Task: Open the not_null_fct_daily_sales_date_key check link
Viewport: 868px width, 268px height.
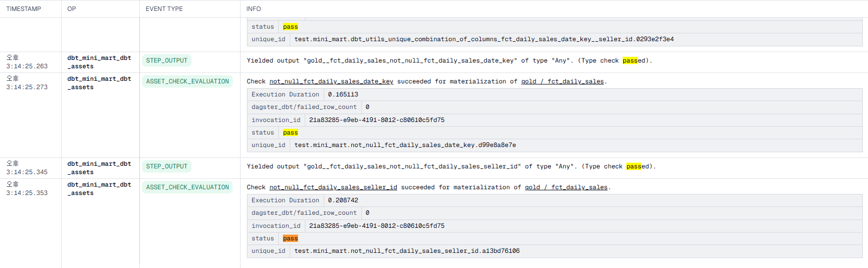Action: 331,81
